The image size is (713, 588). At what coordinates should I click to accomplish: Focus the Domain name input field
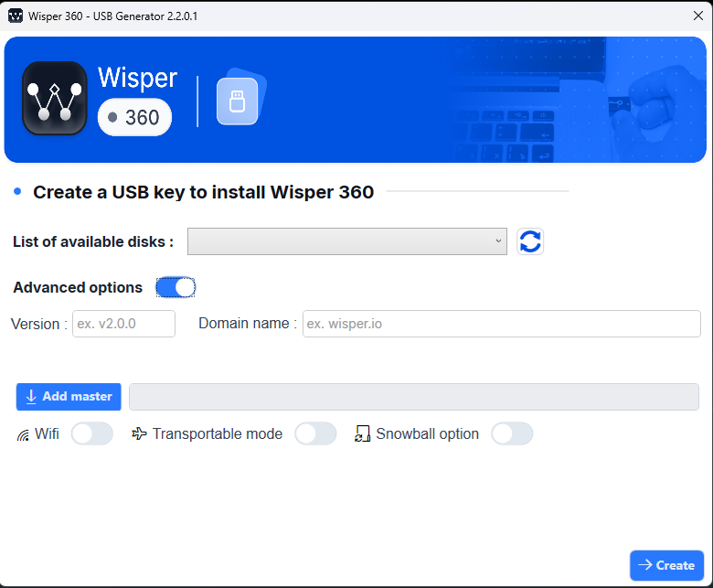tap(502, 324)
